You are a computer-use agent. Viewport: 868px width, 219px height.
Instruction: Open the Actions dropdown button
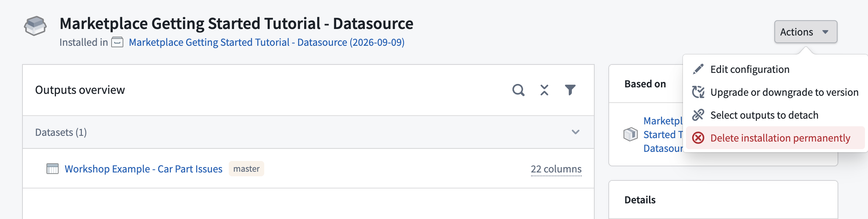pyautogui.click(x=806, y=32)
